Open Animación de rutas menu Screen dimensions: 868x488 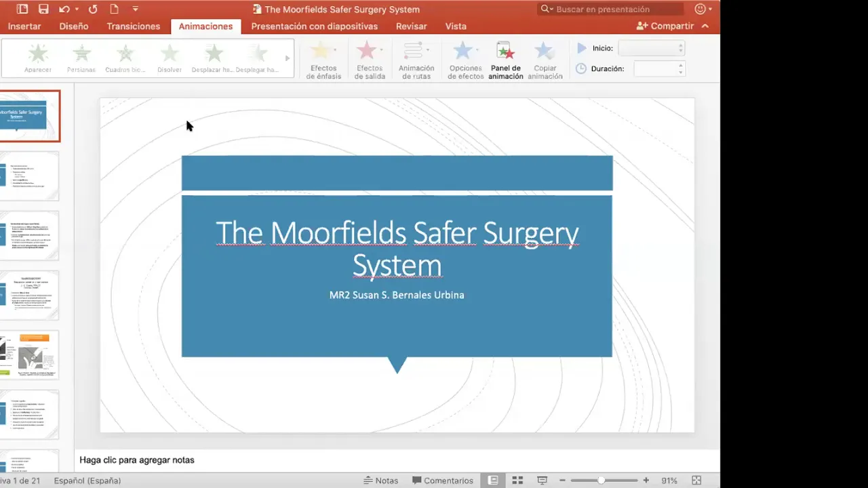(416, 60)
